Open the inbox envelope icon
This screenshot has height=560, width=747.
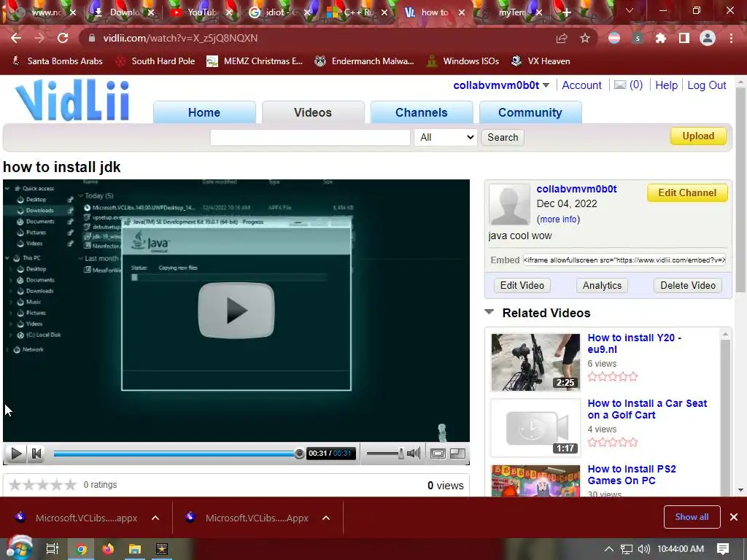tap(620, 85)
